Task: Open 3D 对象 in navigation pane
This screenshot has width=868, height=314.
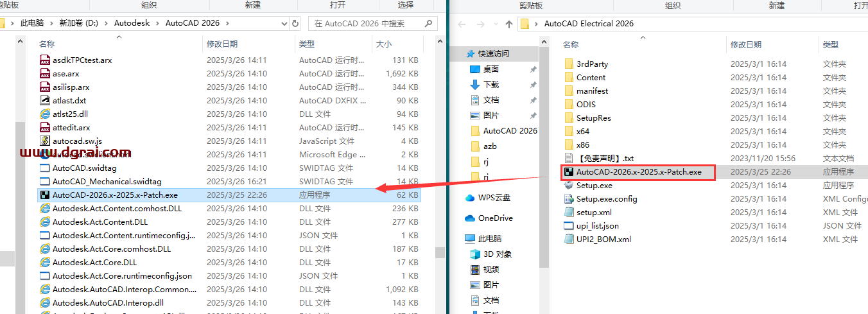Action: pos(498,254)
